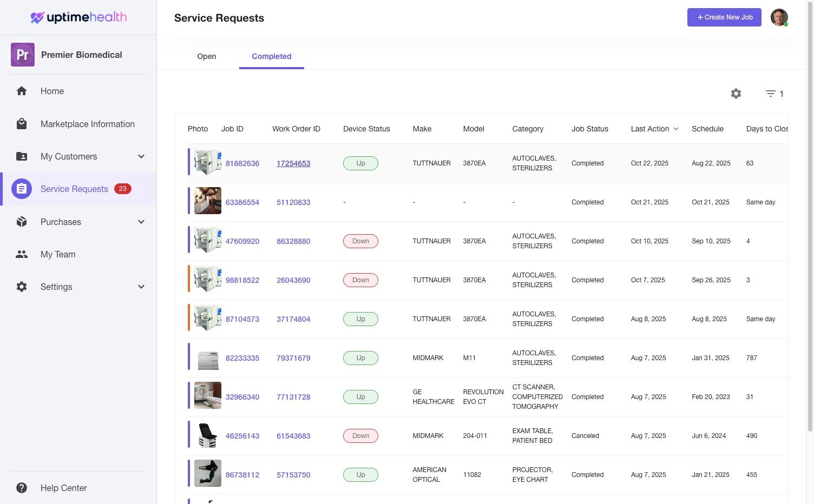Click CT scanner photo for job 32966340

208,395
